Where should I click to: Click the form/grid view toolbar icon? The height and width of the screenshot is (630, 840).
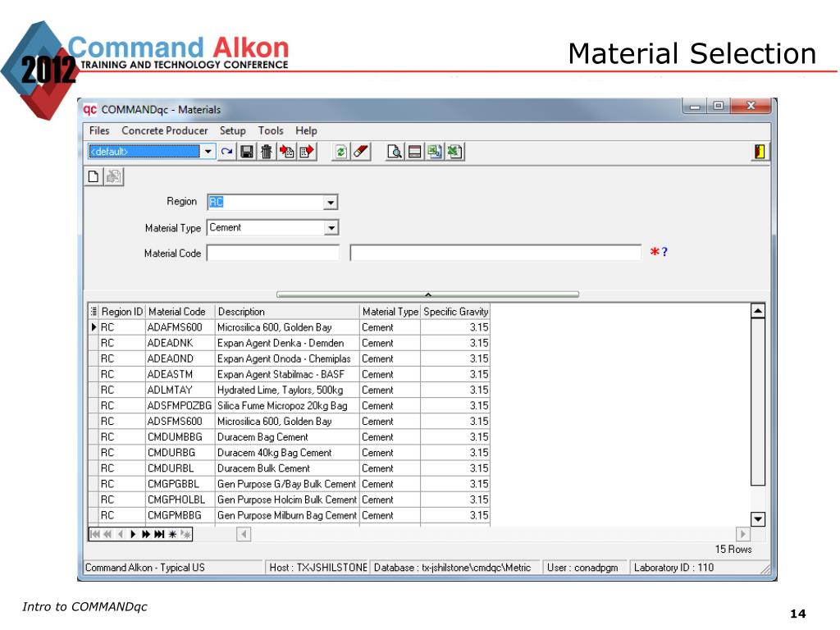coord(414,152)
